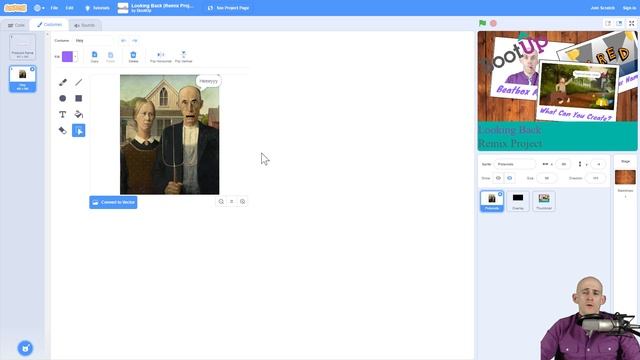Enter full screen stage mode
The width and height of the screenshot is (640, 360).
(632, 23)
